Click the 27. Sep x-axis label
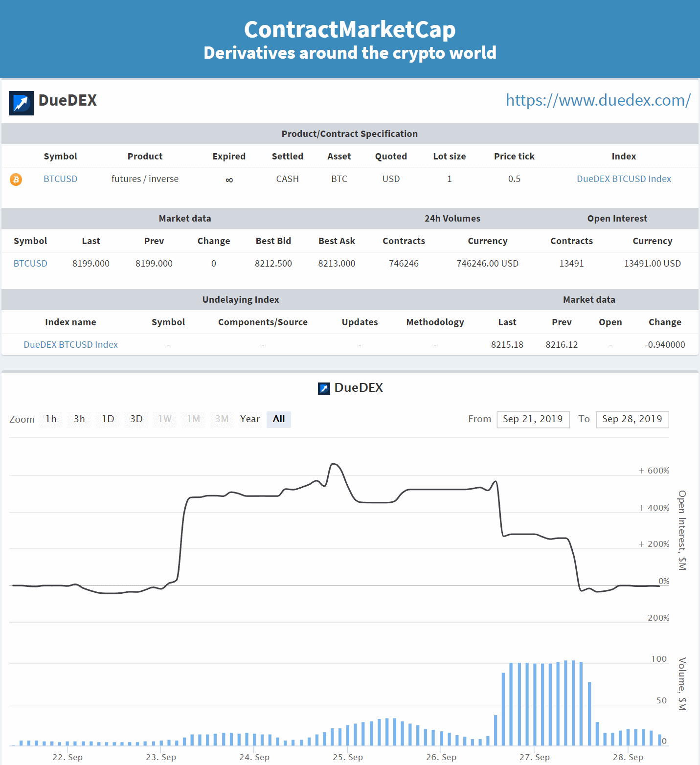The image size is (700, 765). 535,757
